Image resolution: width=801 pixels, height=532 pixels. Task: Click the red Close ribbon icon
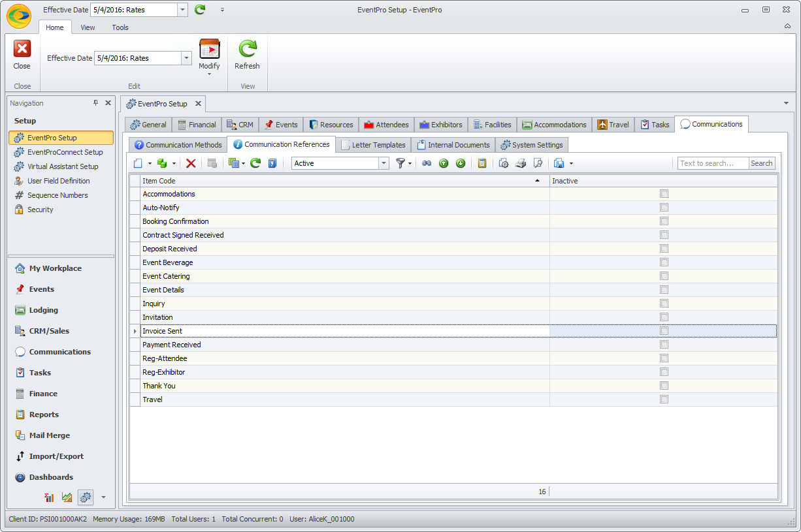[22, 49]
